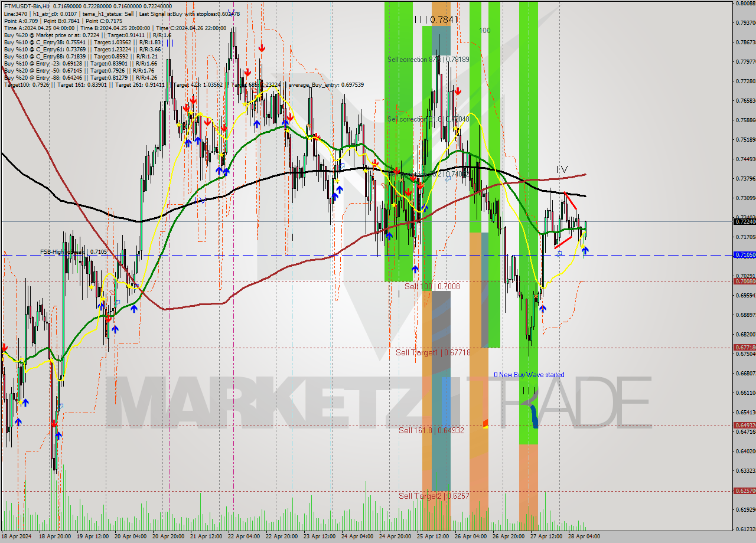Click the 0.80088 price axis label
The width and height of the screenshot is (756, 543).
tap(745, 3)
